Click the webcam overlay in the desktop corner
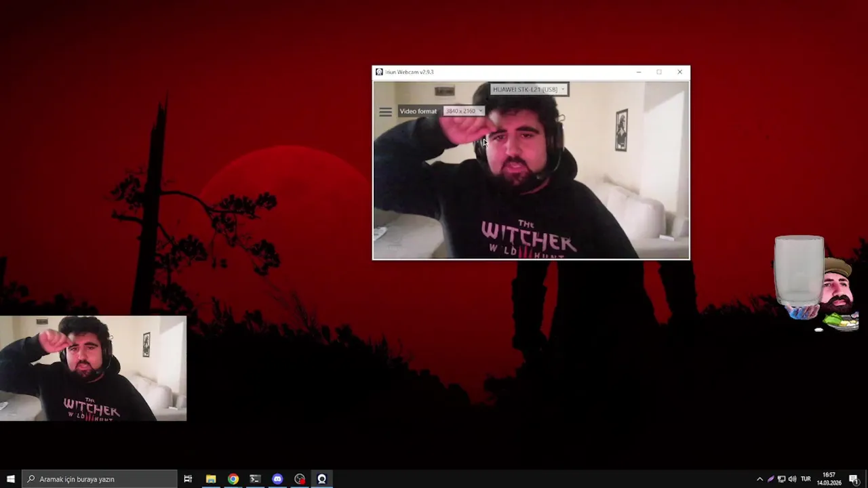Screen dimensions: 868x488 tap(93, 369)
